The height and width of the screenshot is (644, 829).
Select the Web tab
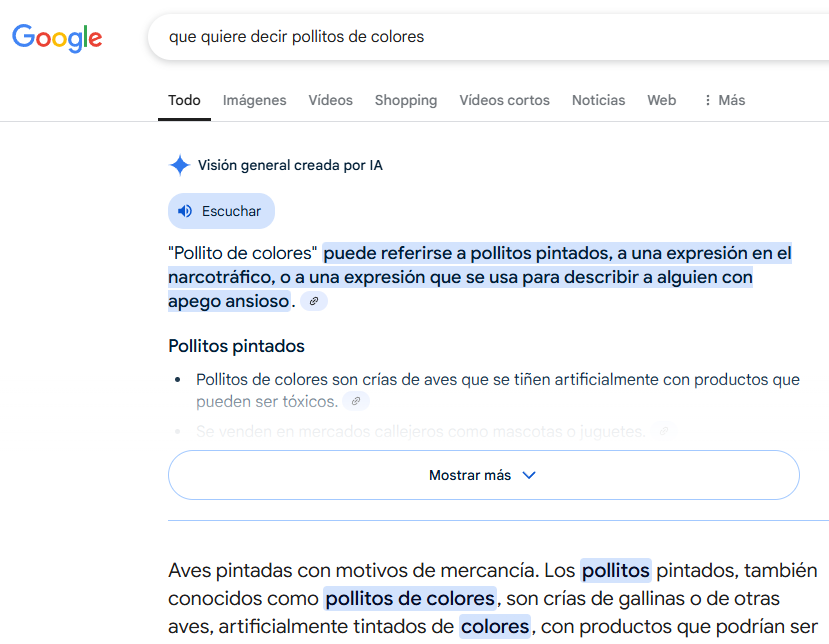(661, 100)
